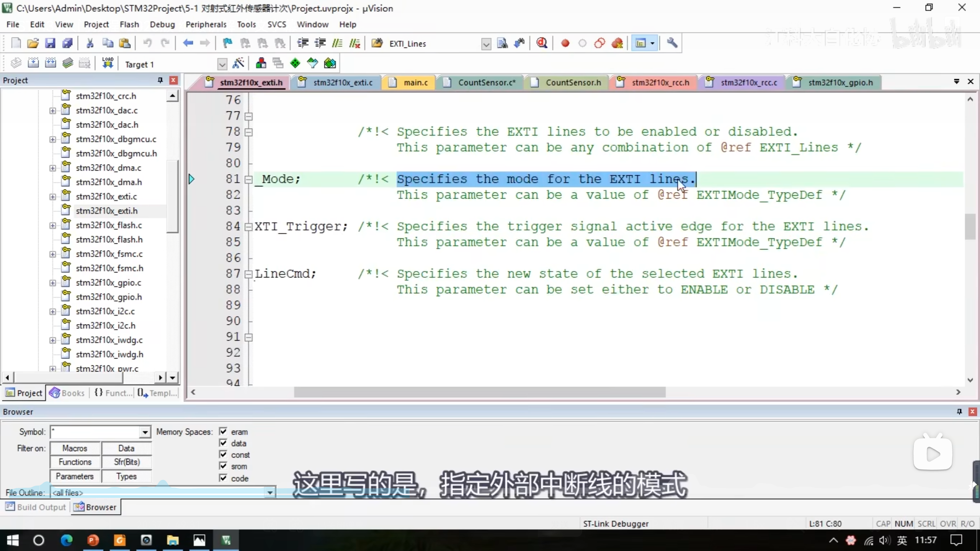Switch to the main.c tab

415,82
